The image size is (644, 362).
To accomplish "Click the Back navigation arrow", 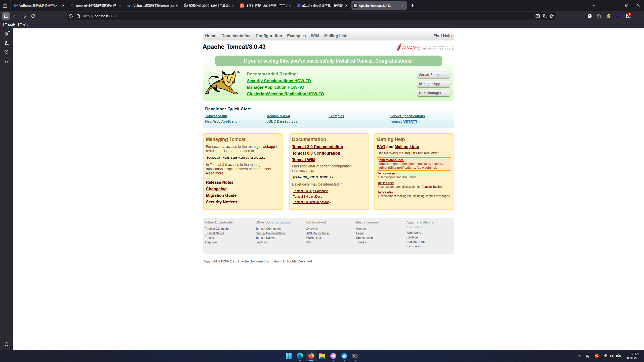I will tap(15, 16).
